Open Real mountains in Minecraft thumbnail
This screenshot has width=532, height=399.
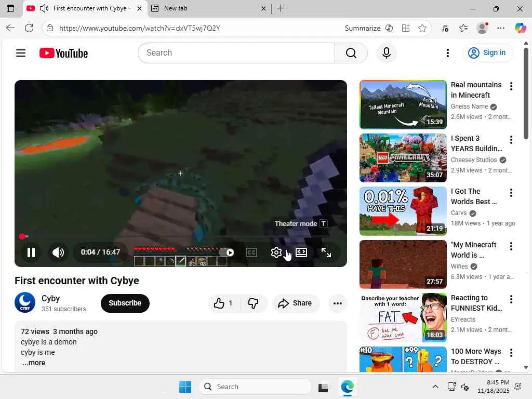pyautogui.click(x=403, y=104)
